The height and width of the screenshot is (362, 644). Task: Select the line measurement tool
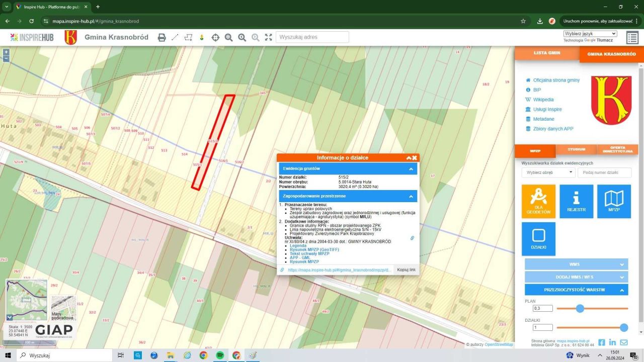[x=175, y=37]
